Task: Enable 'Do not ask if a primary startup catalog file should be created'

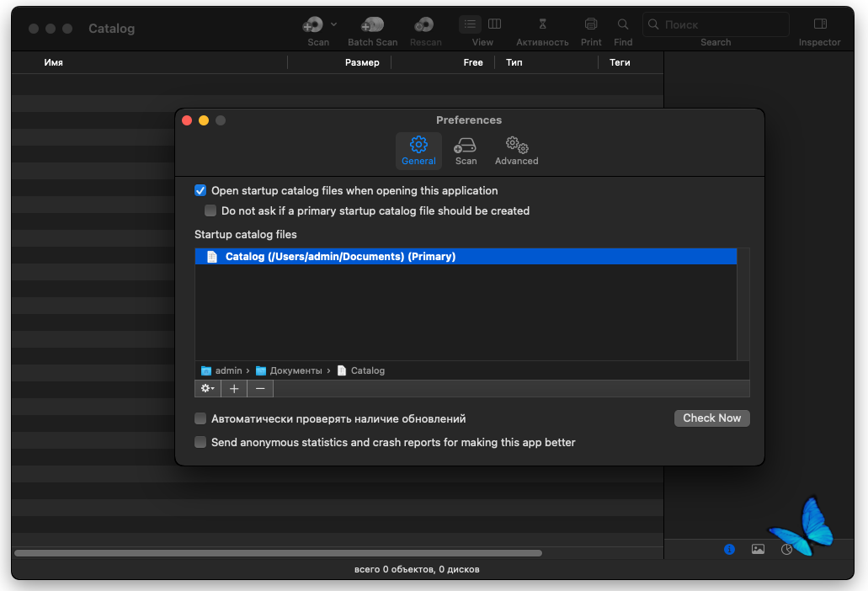Action: [x=210, y=210]
